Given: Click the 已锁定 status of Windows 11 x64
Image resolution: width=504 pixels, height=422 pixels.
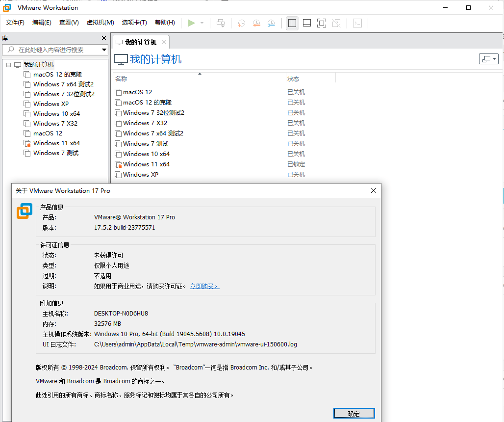Looking at the screenshot, I should 296,164.
